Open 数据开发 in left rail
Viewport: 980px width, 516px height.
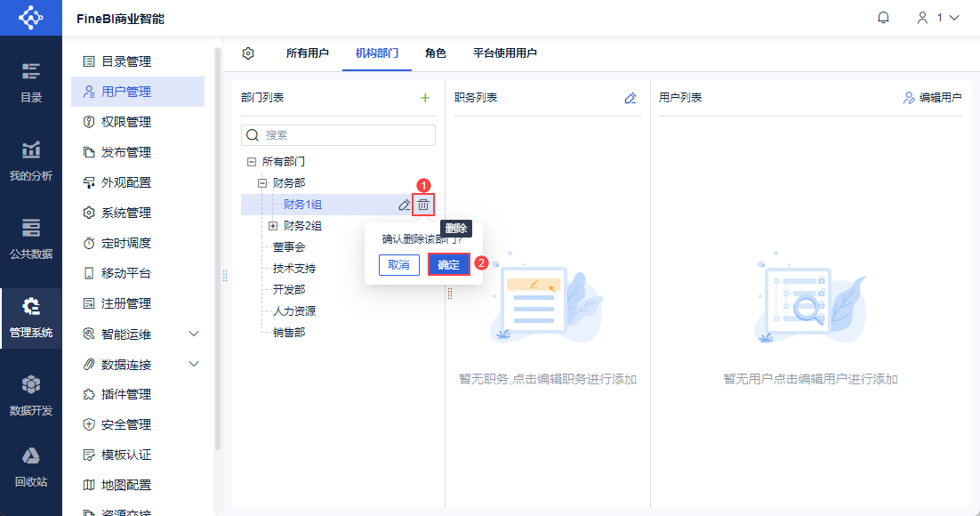30,395
